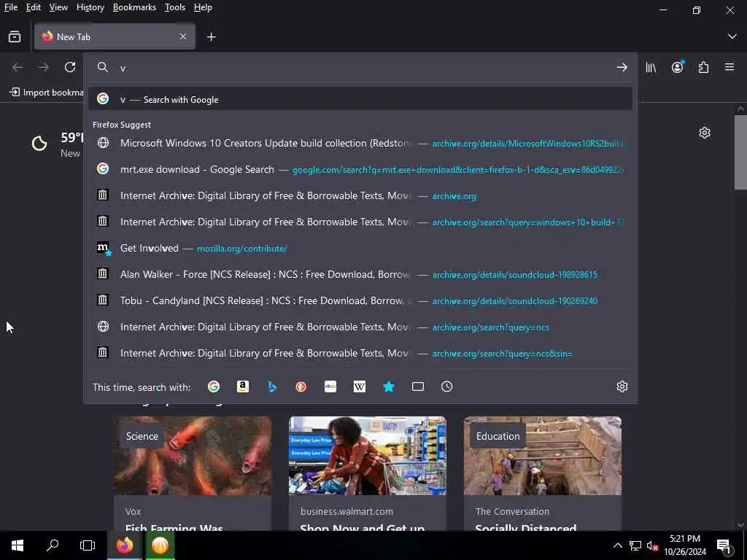Viewport: 747px width, 560px height.
Task: Open the Tools menu
Action: click(175, 7)
